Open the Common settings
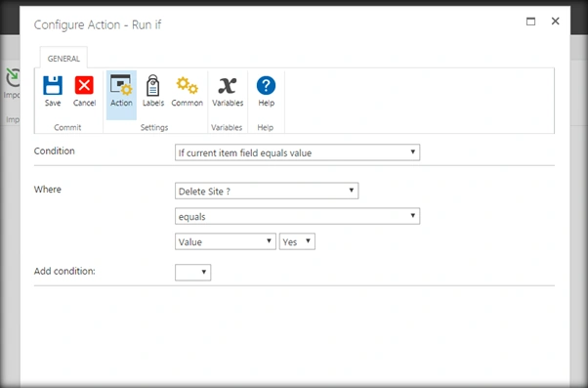 click(x=188, y=91)
